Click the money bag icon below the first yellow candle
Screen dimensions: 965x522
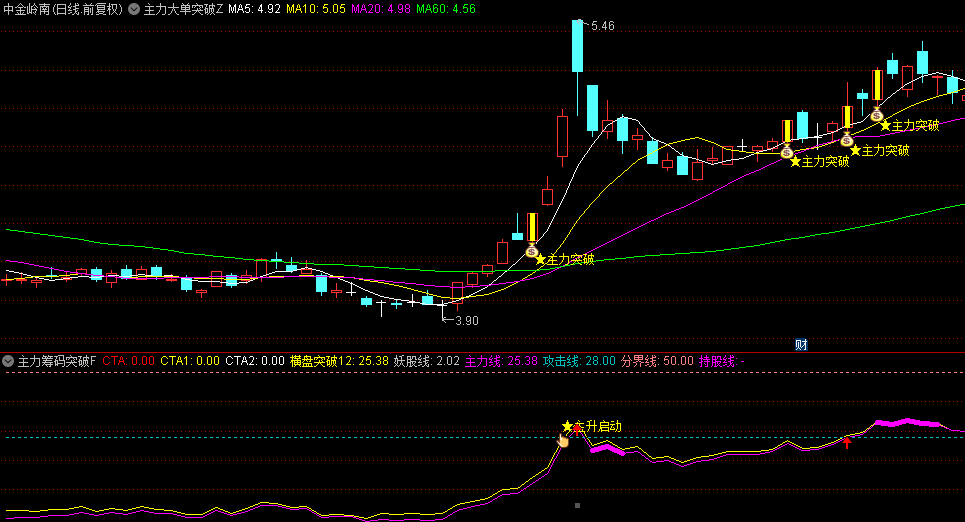[x=532, y=250]
